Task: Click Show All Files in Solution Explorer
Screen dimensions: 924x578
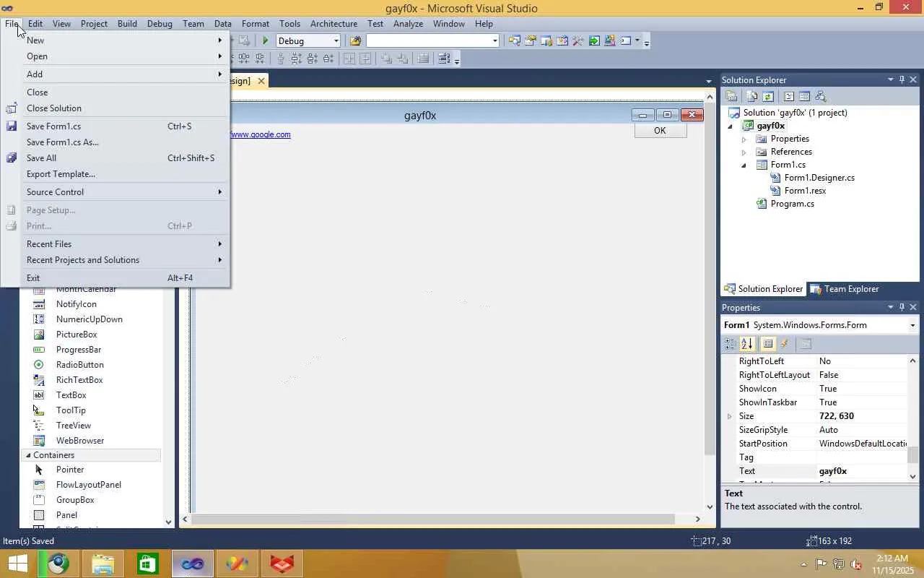Action: (x=752, y=96)
